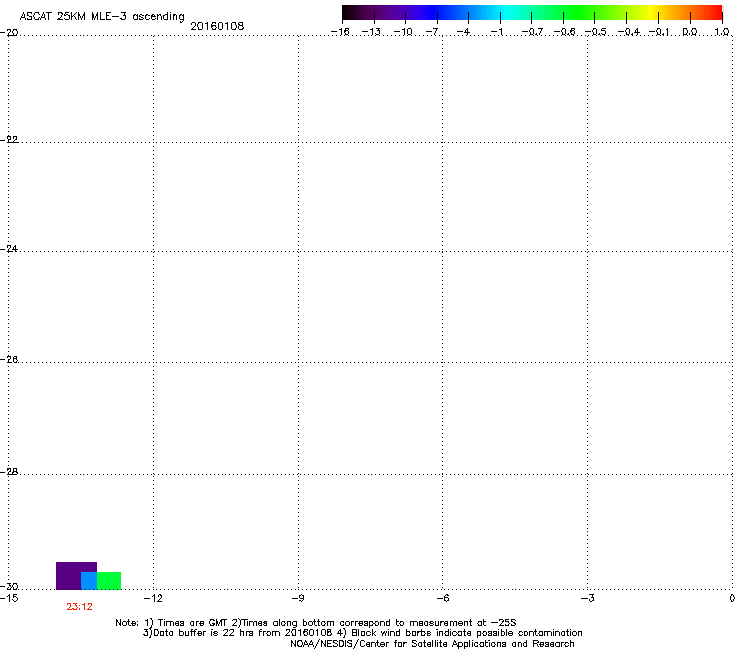
Task: Click longitude axis label -6
Action: [442, 598]
